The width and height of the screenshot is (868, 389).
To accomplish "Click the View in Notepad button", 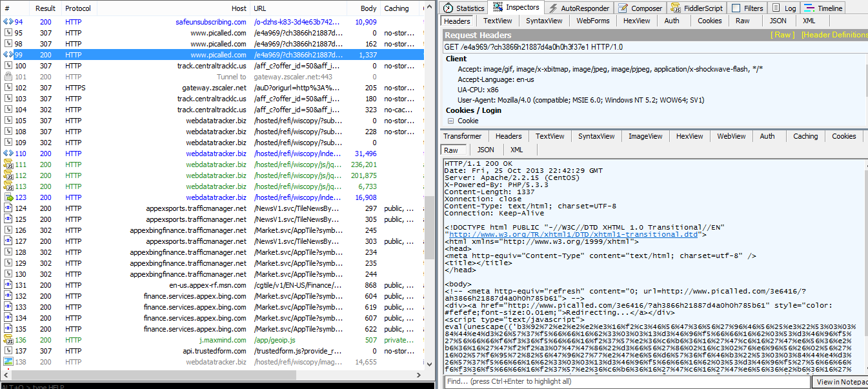I will (842, 382).
